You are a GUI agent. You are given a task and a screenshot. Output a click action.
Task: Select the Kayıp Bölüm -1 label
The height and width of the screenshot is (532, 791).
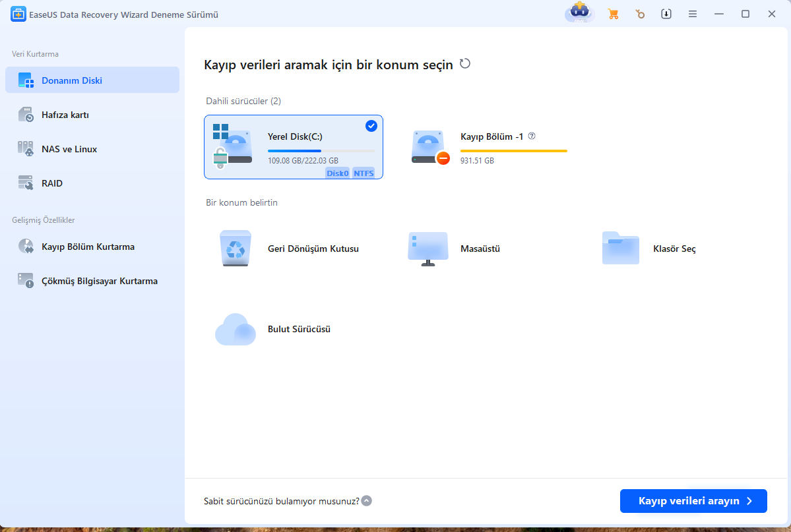point(492,136)
